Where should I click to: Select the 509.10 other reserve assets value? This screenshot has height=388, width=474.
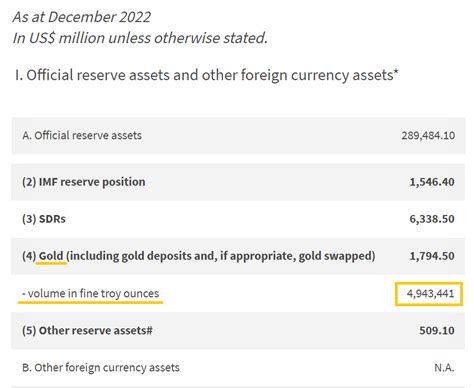click(437, 330)
